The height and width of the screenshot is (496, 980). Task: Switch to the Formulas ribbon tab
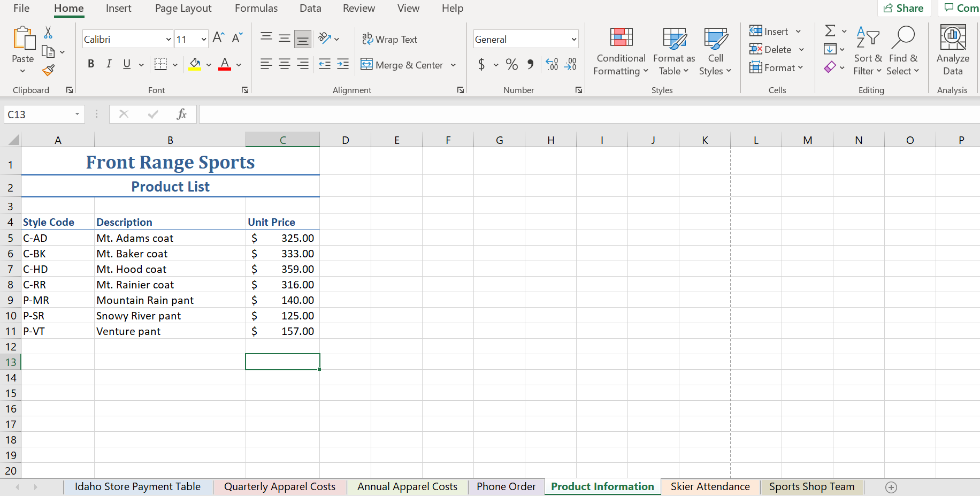tap(256, 8)
